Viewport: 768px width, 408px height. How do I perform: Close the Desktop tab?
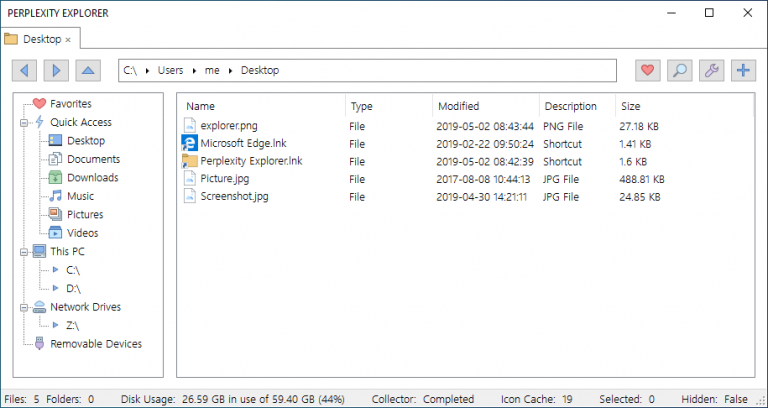coord(68,40)
